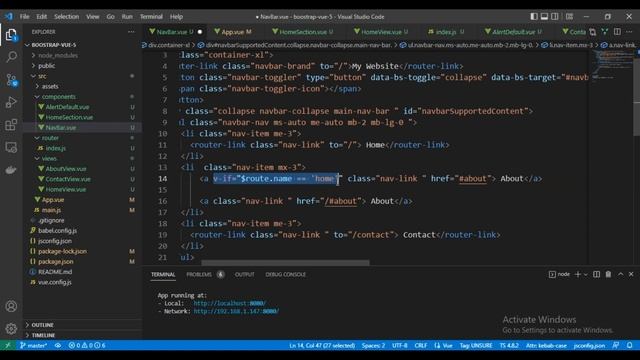
Task: Open Manage gear icon in activity bar
Action: (x=11, y=328)
